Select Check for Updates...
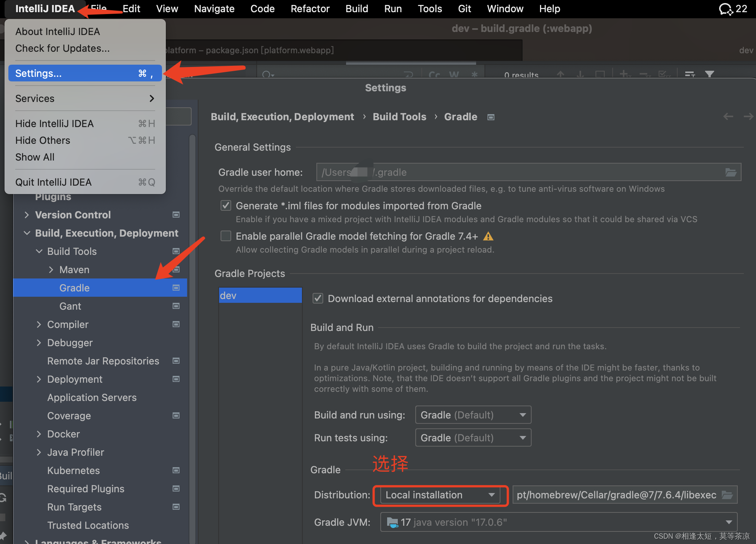The image size is (756, 544). (x=85, y=48)
